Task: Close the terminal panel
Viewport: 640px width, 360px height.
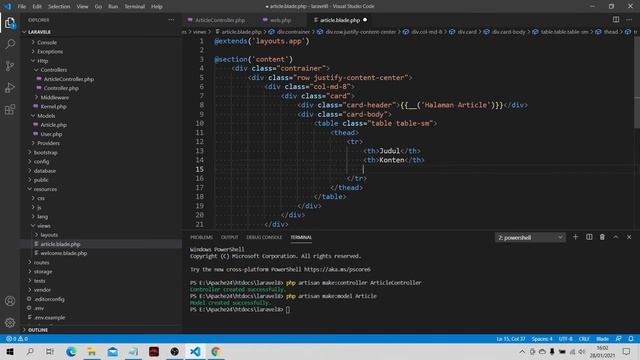Action: tap(629, 237)
